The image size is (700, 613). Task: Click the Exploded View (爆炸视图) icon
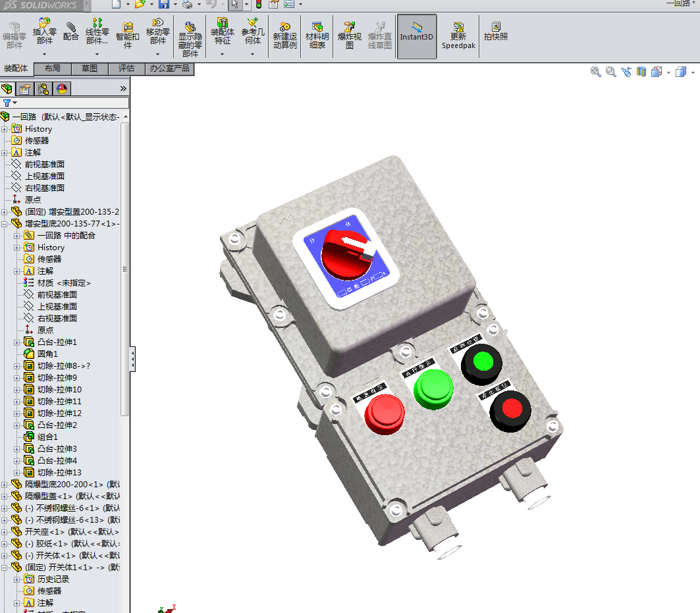350,34
